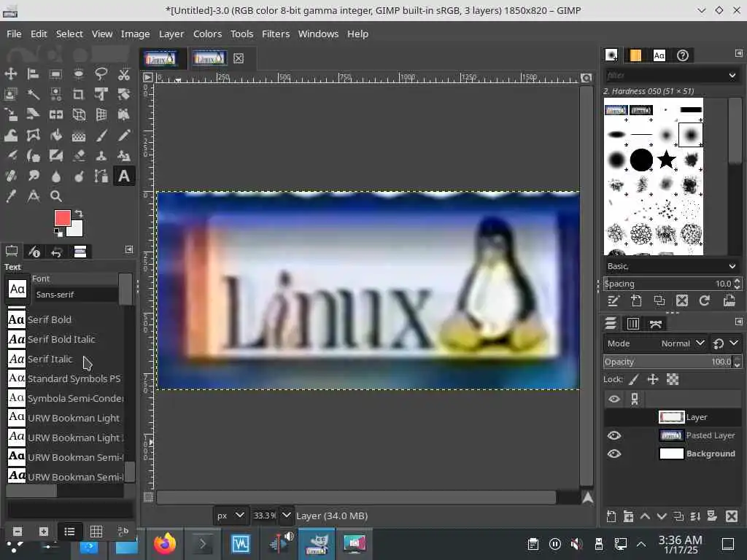Image resolution: width=747 pixels, height=560 pixels.
Task: Delete the selected layer
Action: (x=732, y=516)
